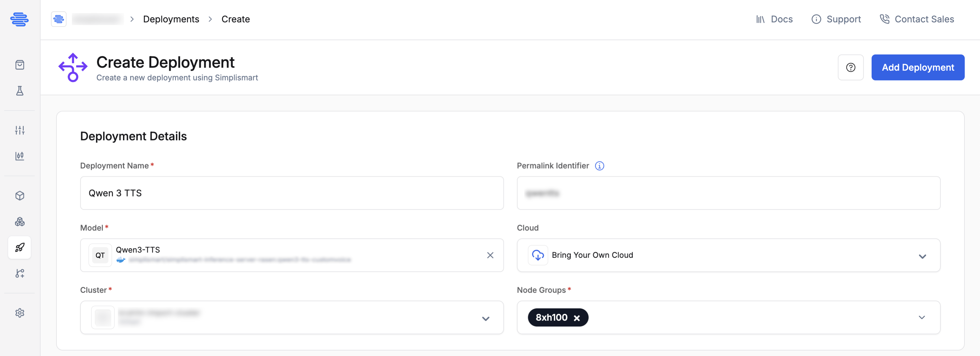This screenshot has height=356, width=980.
Task: Click the question mark help button
Action: click(850, 67)
